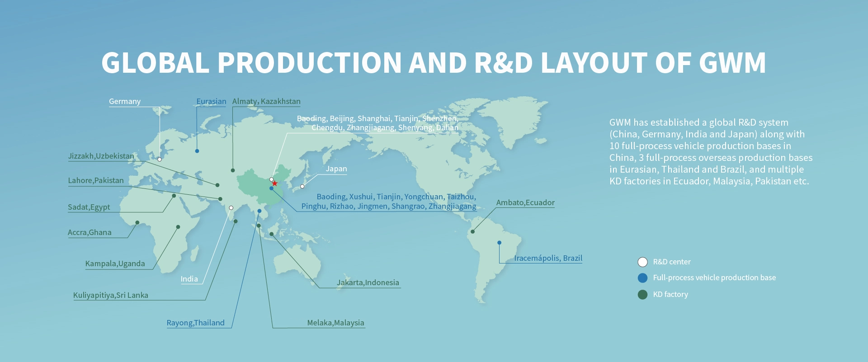The height and width of the screenshot is (362, 868).
Task: Click the white R&D dot in Germany
Action: (x=160, y=159)
